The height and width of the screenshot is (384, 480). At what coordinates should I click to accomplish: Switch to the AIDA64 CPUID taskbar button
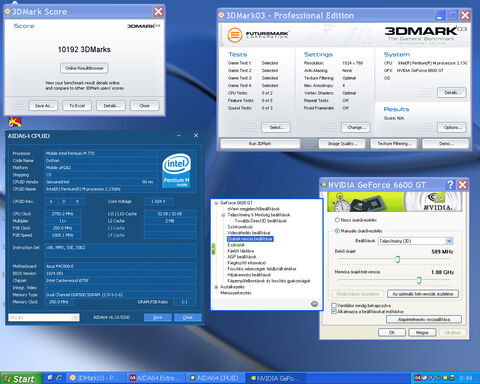point(216,378)
